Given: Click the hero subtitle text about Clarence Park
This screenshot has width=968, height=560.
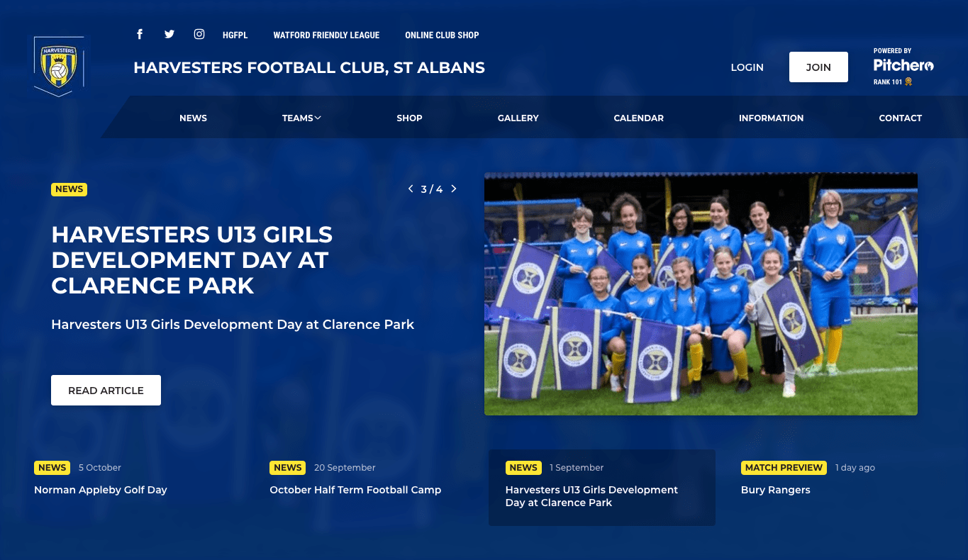Looking at the screenshot, I should 233,325.
